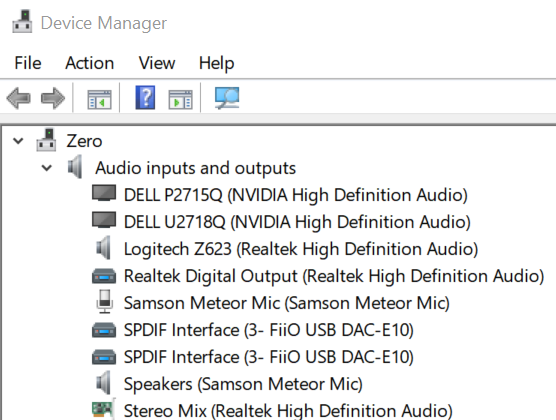Select Stereo Mix Realtek device
Viewport: 556px width, 420px height.
[x=288, y=411]
